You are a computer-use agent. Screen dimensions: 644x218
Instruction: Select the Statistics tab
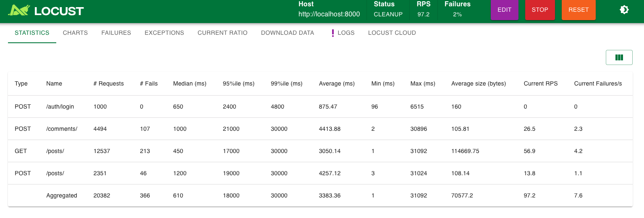pos(32,33)
